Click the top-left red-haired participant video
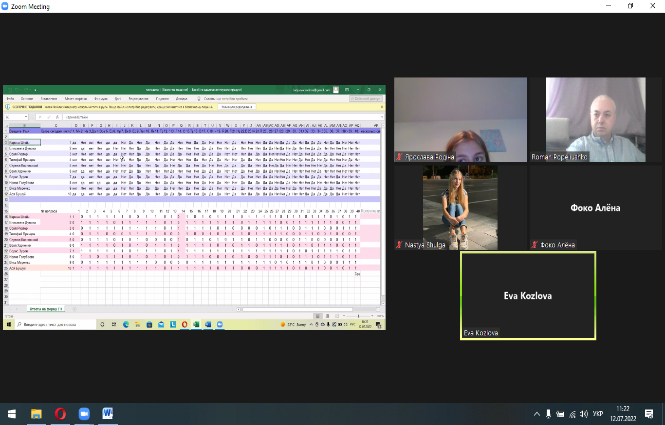Viewport: 665px width, 425px height. pos(460,120)
